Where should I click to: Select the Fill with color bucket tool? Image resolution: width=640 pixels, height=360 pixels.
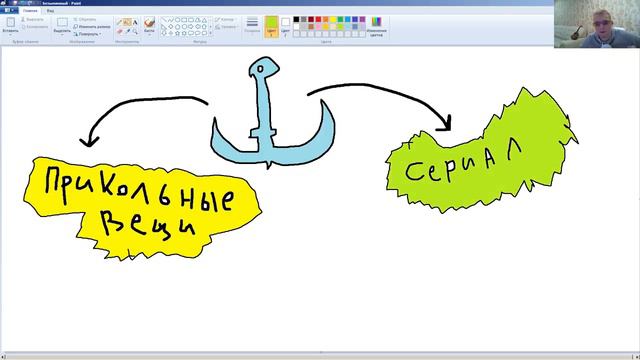(x=127, y=22)
